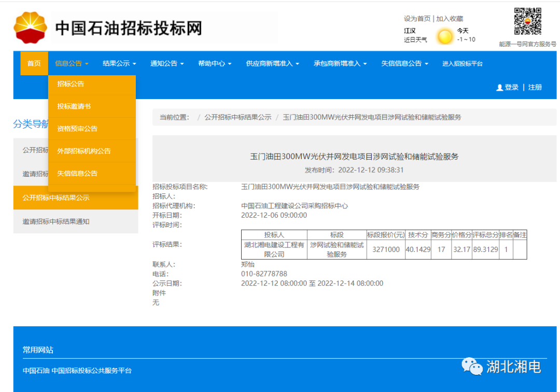The height and width of the screenshot is (392, 560).
Task: Click the sun weather icon
Action: 445,36
